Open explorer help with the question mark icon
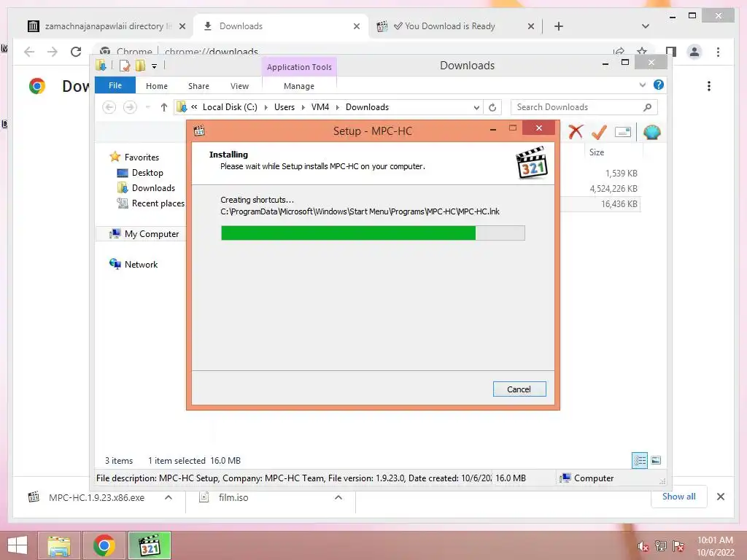The height and width of the screenshot is (560, 747). pos(659,85)
